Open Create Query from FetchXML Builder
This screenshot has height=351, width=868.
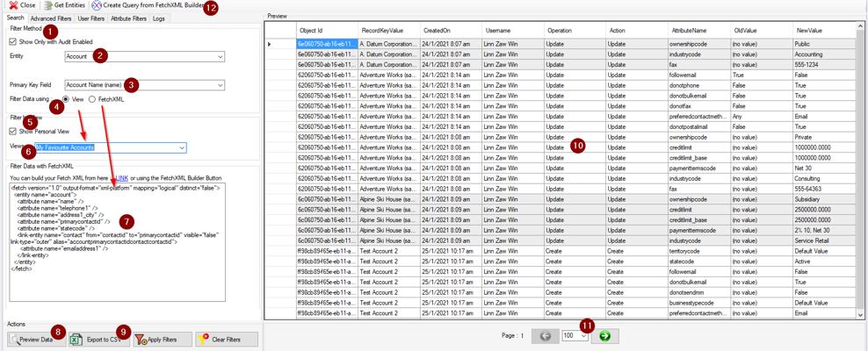97,5
